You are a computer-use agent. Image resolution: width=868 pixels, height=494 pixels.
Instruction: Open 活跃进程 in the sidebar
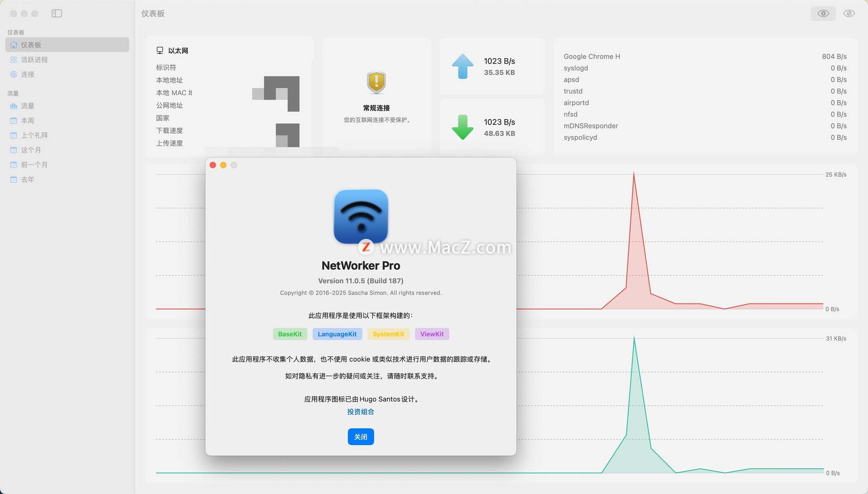point(34,60)
